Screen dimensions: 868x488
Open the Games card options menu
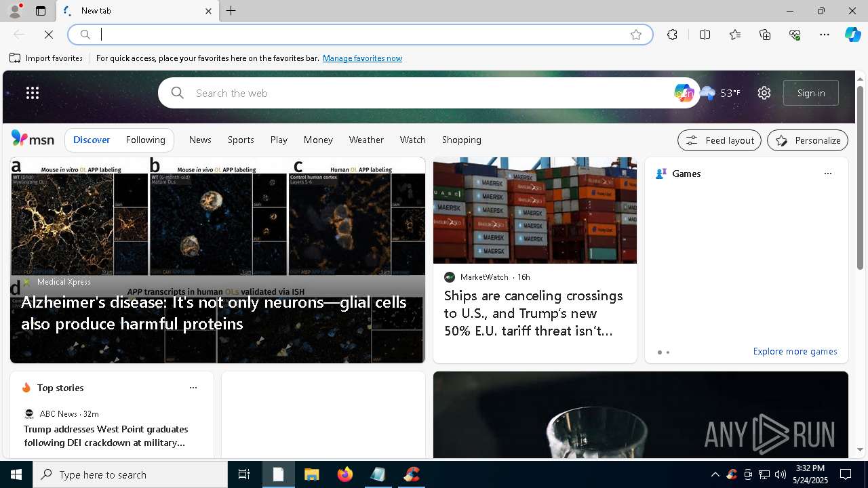[x=827, y=174]
